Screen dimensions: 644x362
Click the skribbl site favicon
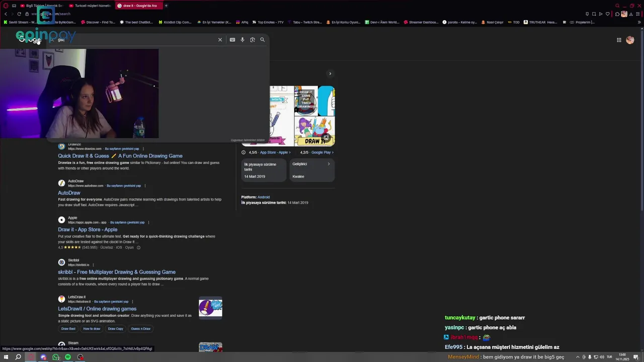tap(61, 262)
